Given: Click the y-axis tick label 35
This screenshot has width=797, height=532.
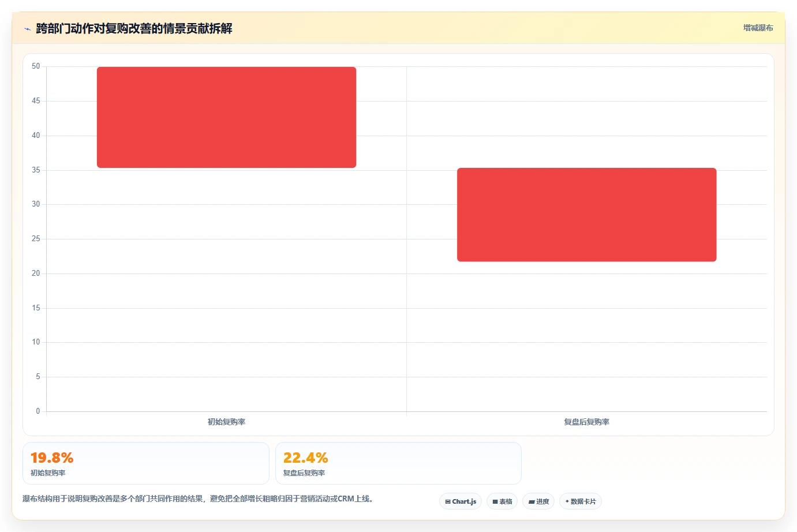Looking at the screenshot, I should 36,170.
